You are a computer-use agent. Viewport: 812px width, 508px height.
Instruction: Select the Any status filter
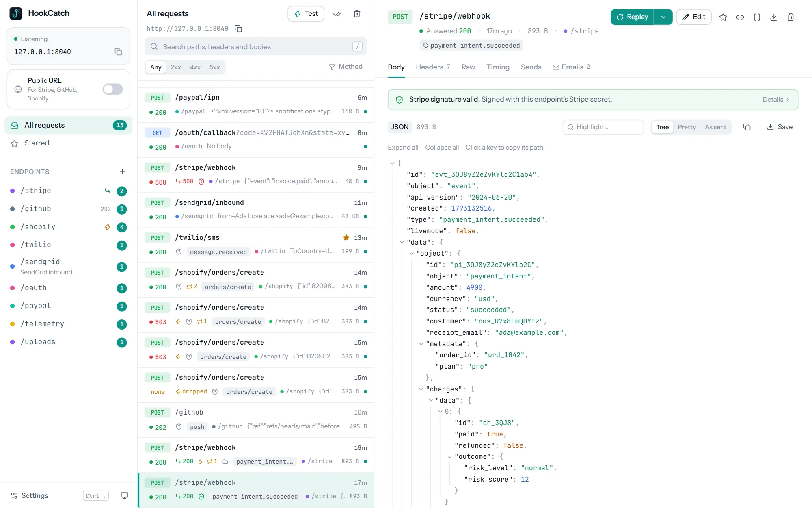156,67
